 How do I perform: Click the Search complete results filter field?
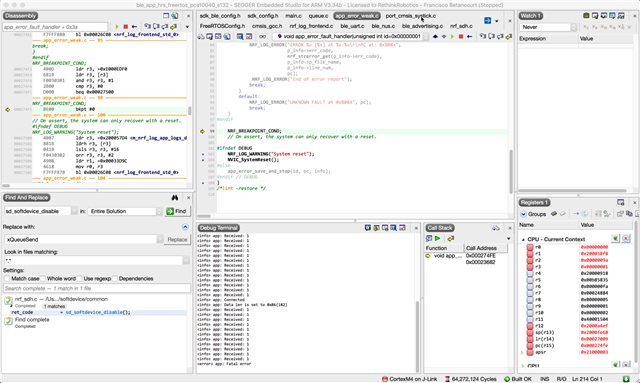[x=97, y=288]
